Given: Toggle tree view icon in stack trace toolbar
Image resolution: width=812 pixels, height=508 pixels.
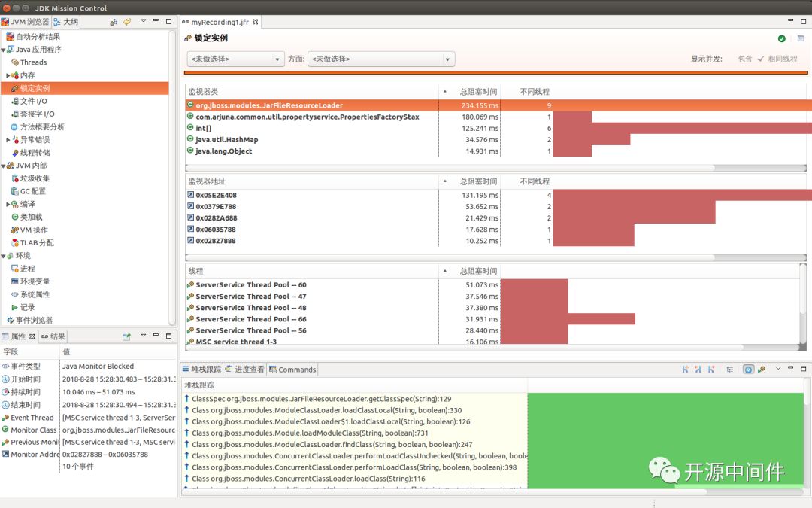Looking at the screenshot, I should coord(729,369).
